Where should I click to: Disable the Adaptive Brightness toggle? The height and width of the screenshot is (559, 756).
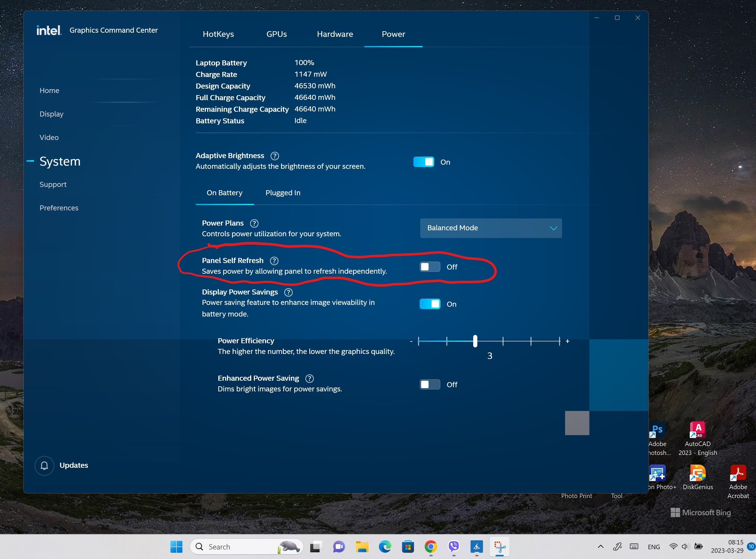[424, 162]
